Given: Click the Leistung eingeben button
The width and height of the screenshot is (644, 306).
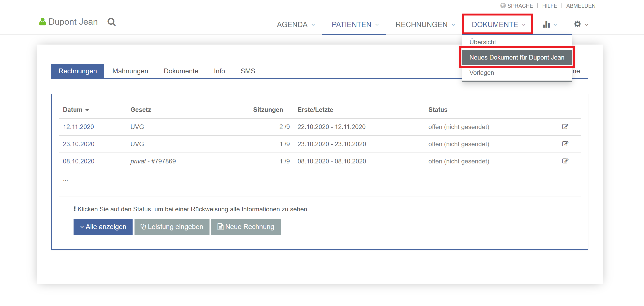Looking at the screenshot, I should point(172,227).
